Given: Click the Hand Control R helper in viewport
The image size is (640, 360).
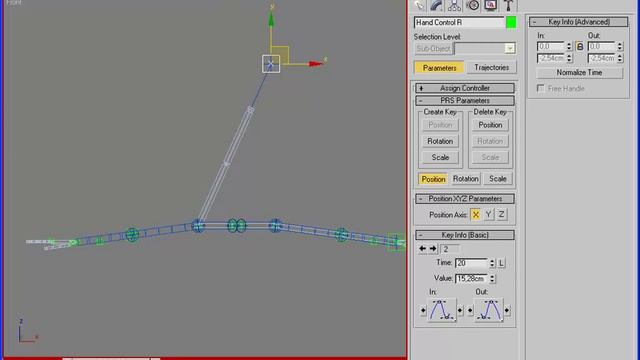Looking at the screenshot, I should (x=271, y=64).
